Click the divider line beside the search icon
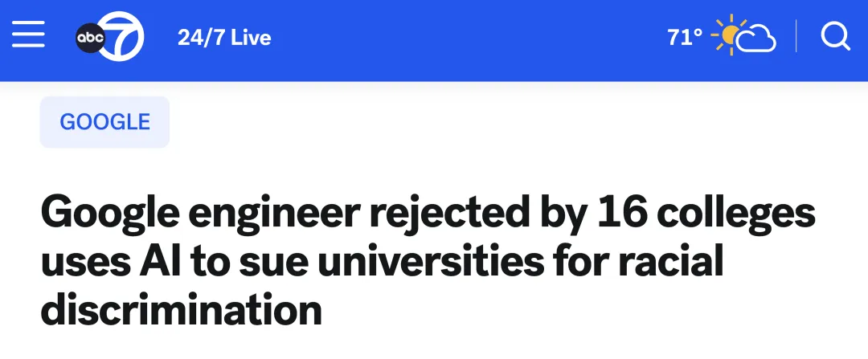The height and width of the screenshot is (359, 868). (x=796, y=37)
